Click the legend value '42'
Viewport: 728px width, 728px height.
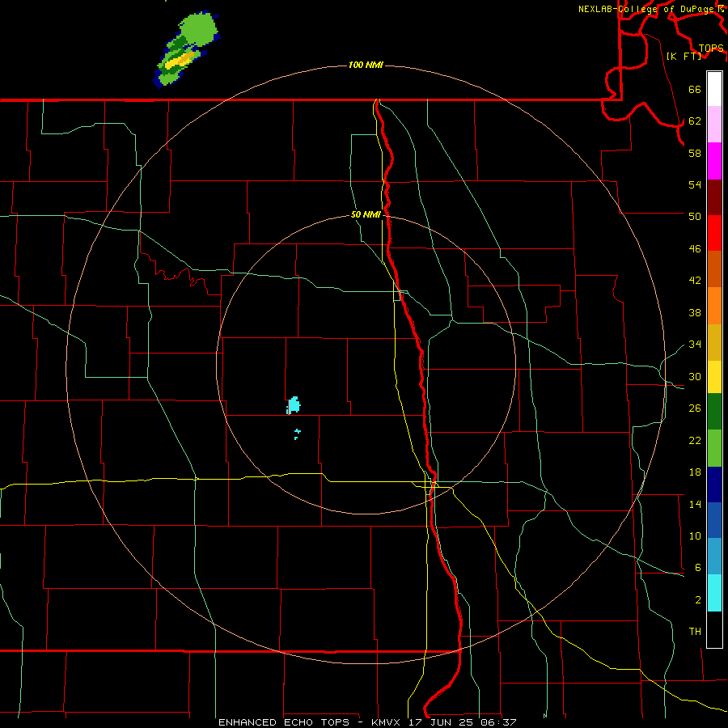695,281
